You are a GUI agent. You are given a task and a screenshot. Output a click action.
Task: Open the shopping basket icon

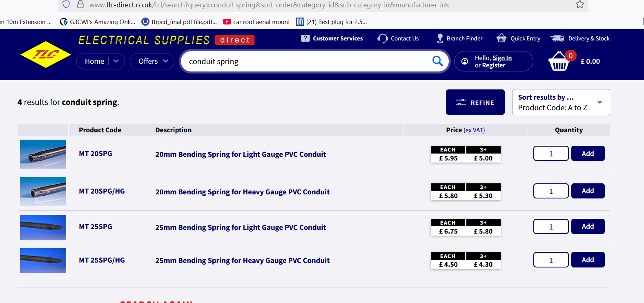[x=559, y=62]
